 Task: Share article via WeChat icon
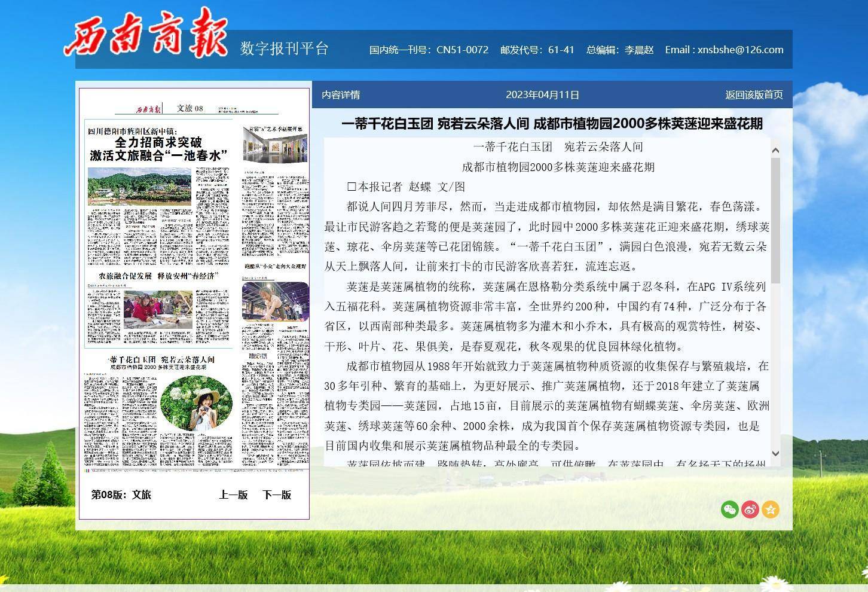[x=729, y=509]
